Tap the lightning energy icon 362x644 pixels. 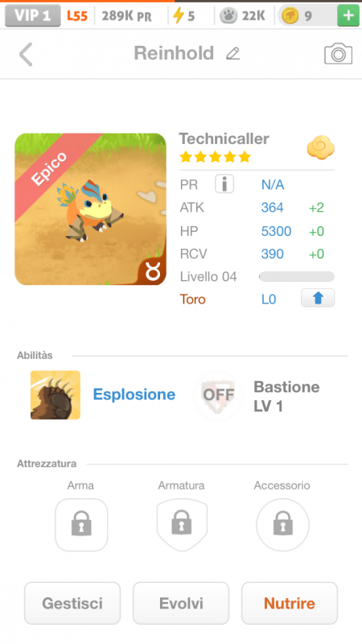click(178, 15)
